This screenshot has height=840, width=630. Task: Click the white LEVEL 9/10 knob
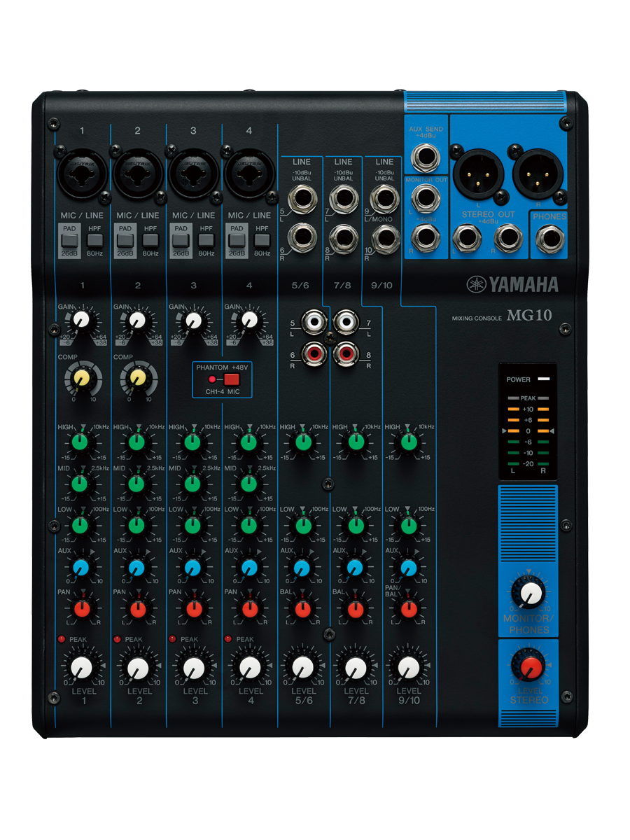(x=409, y=666)
